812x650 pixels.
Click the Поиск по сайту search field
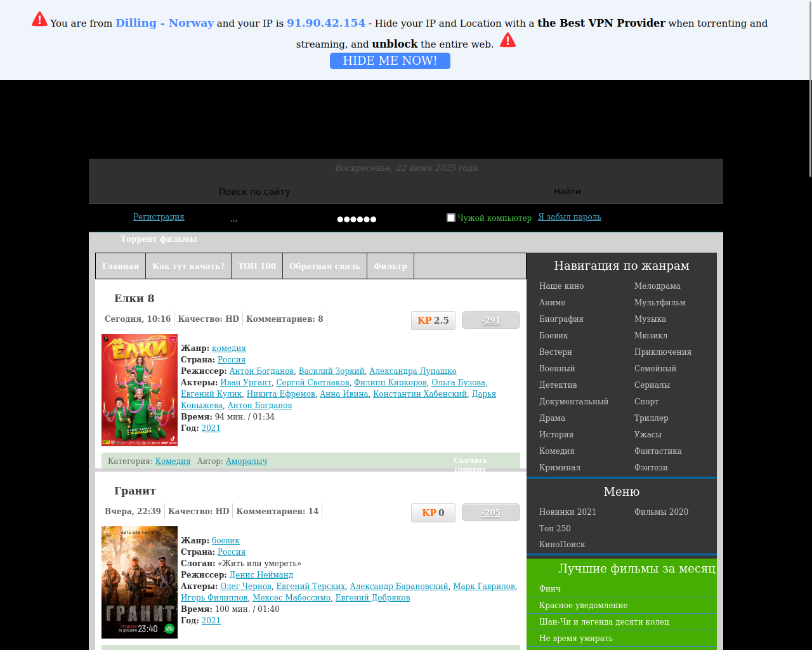point(254,192)
